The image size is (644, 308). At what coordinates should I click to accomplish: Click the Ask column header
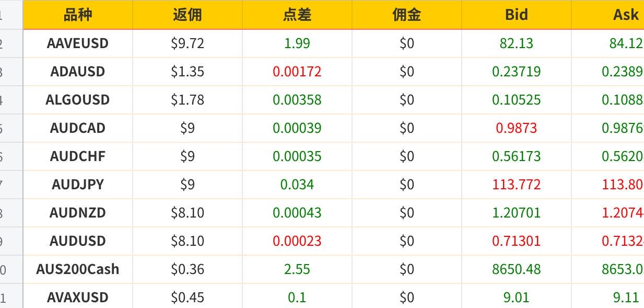pos(608,15)
